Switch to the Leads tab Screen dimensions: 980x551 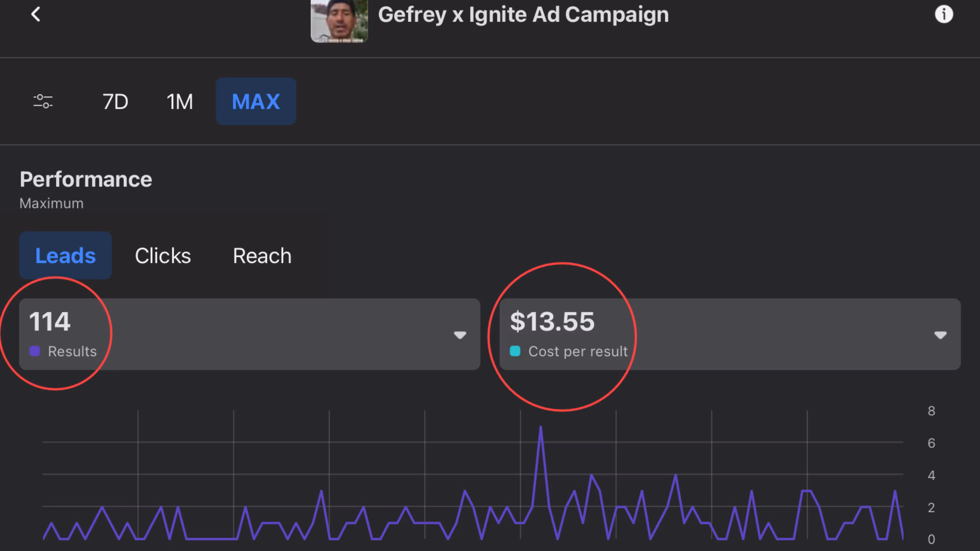(65, 256)
